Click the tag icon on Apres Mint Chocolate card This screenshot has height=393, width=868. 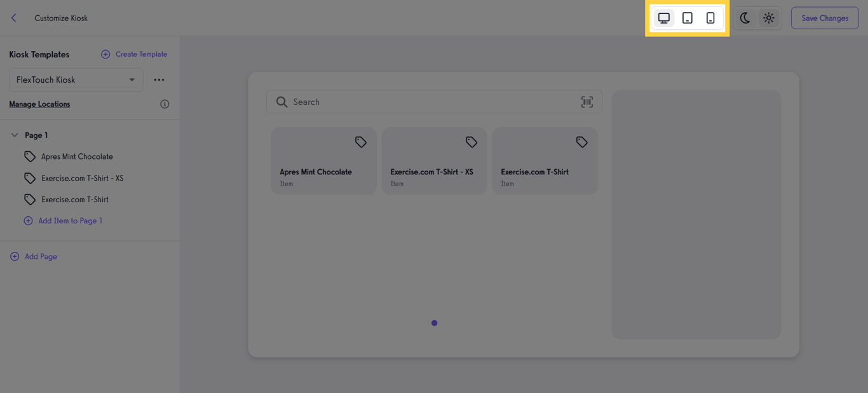pyautogui.click(x=360, y=141)
